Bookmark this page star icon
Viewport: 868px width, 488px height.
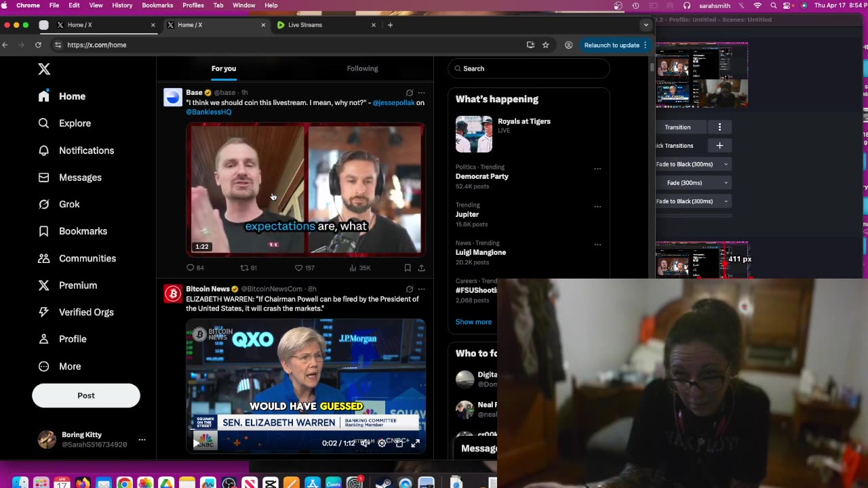coord(545,45)
